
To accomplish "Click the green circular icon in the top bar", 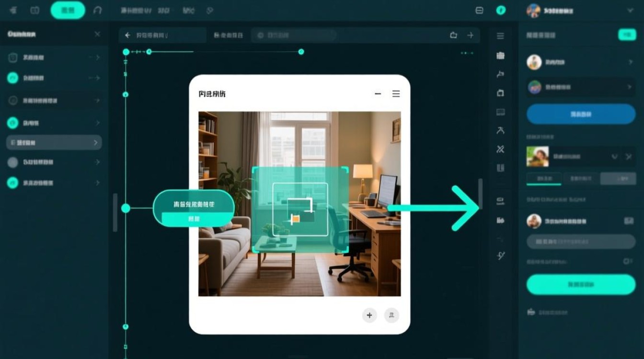I will pos(501,10).
